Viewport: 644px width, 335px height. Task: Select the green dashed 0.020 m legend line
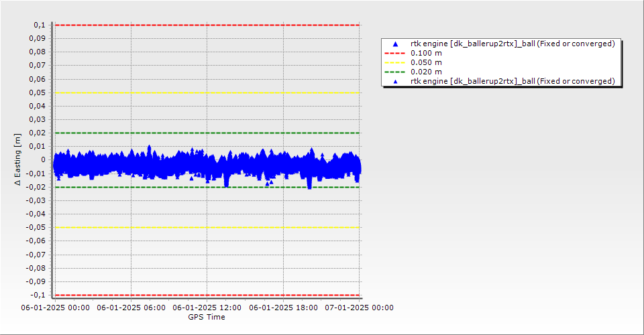coord(394,72)
